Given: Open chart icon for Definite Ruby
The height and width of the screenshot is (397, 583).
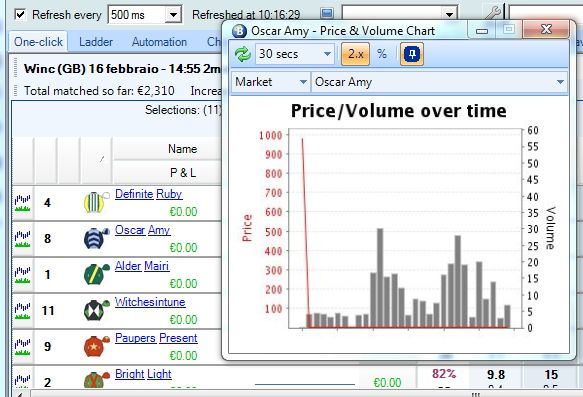Looking at the screenshot, I should click(x=23, y=203).
